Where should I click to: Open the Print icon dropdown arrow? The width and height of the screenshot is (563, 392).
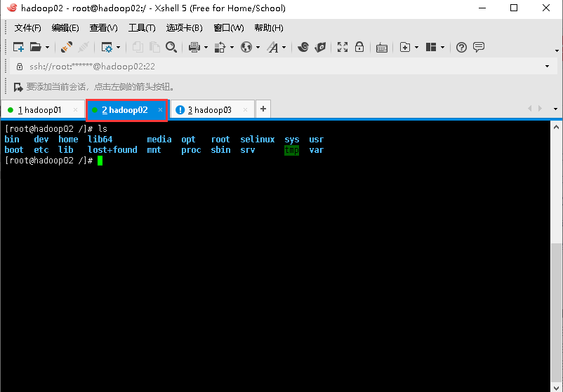point(206,48)
